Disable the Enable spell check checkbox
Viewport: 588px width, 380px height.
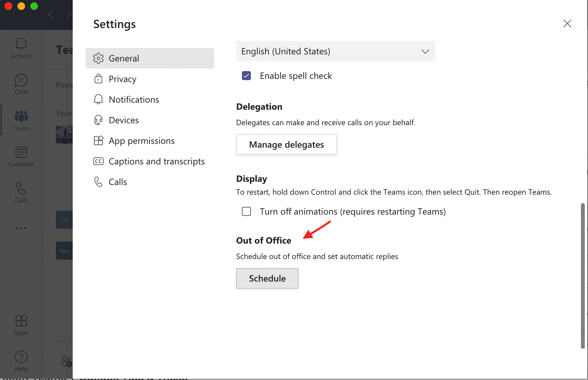(x=246, y=76)
